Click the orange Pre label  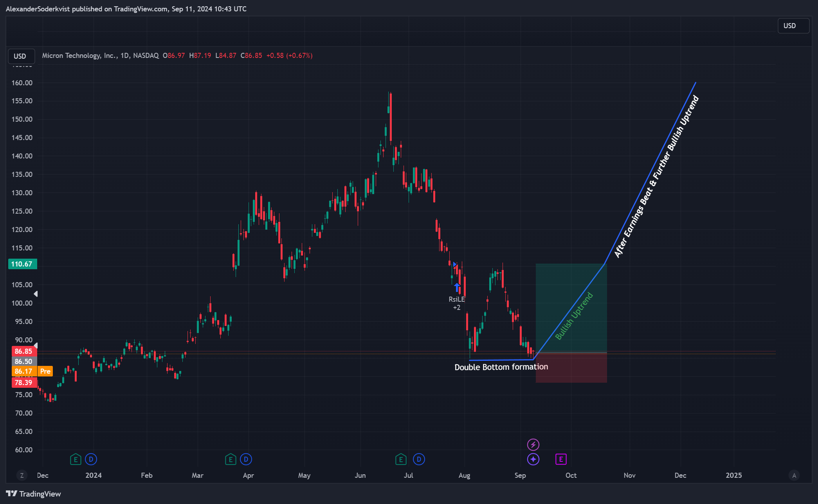(45, 371)
